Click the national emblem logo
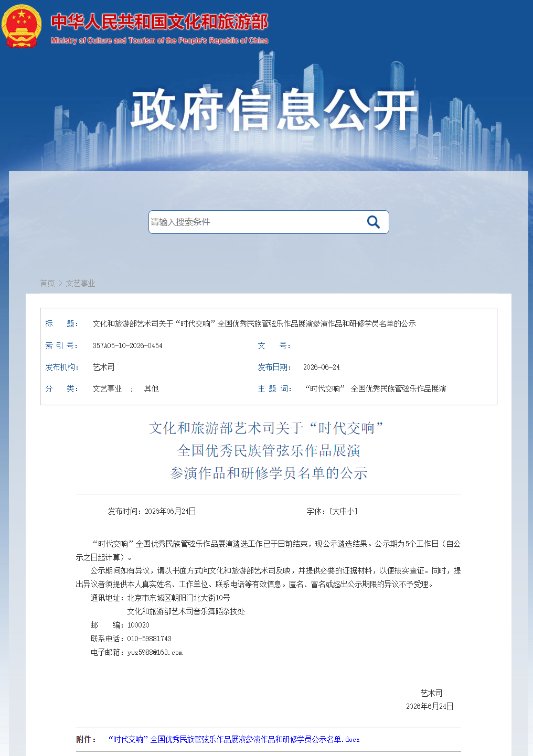The height and width of the screenshot is (756, 533). click(x=22, y=26)
